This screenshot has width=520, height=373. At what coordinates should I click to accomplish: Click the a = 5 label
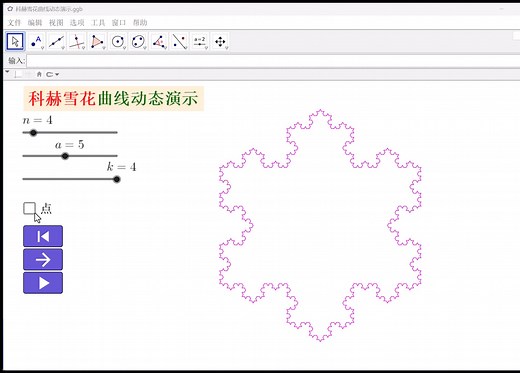[69, 145]
